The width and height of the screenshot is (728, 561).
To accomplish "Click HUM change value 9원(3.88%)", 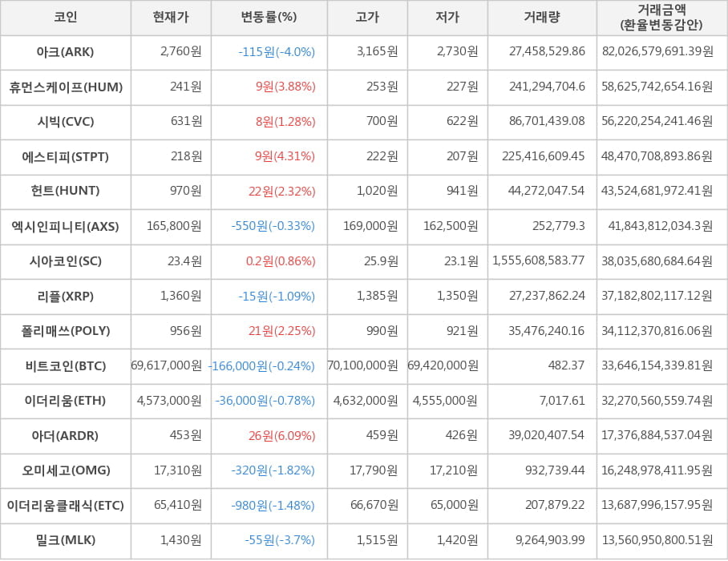I will point(285,87).
